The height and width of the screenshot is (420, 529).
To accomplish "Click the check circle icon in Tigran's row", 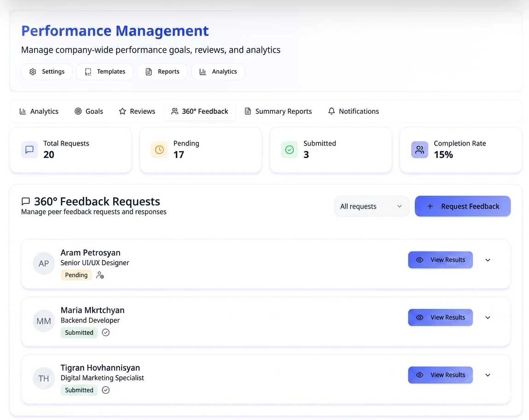I will pyautogui.click(x=105, y=390).
